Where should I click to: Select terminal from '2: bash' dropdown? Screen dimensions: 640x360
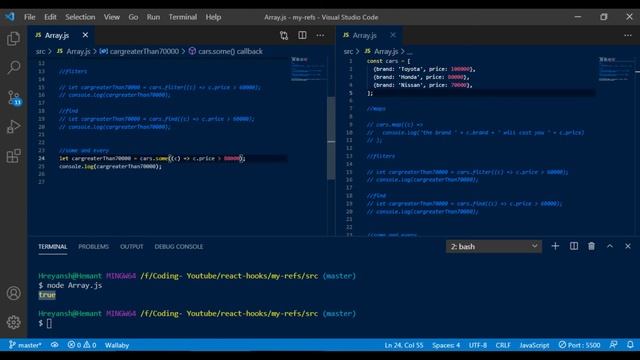(494, 247)
